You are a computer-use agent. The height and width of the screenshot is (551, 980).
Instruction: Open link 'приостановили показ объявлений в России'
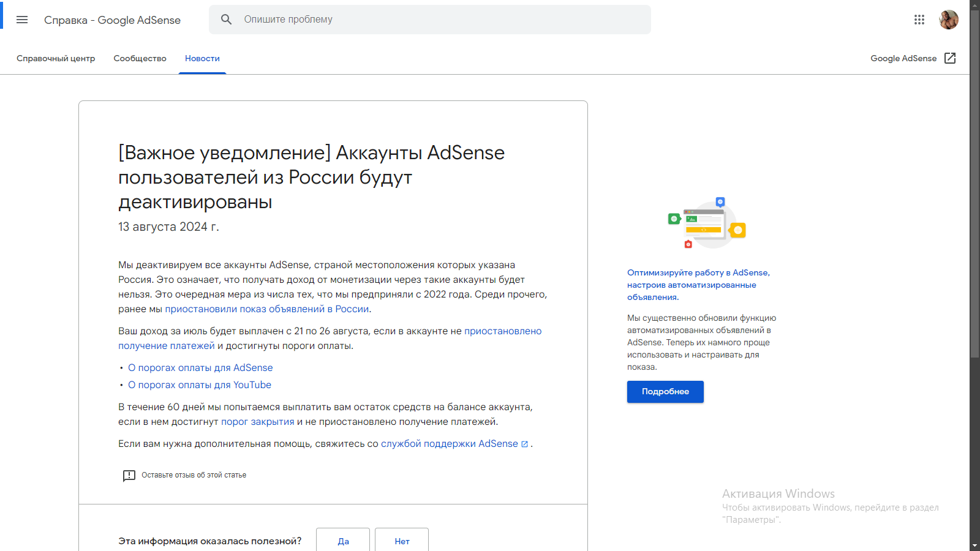pyautogui.click(x=267, y=309)
